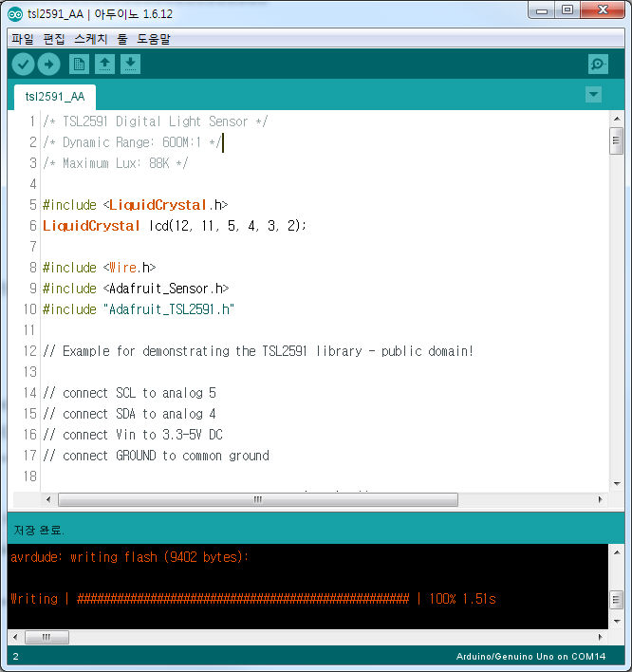Click empty code line 4 in the editor
The width and height of the screenshot is (632, 672).
[325, 184]
